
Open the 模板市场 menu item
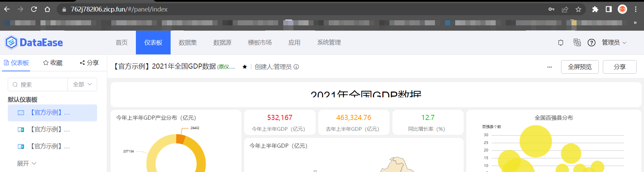[260, 43]
